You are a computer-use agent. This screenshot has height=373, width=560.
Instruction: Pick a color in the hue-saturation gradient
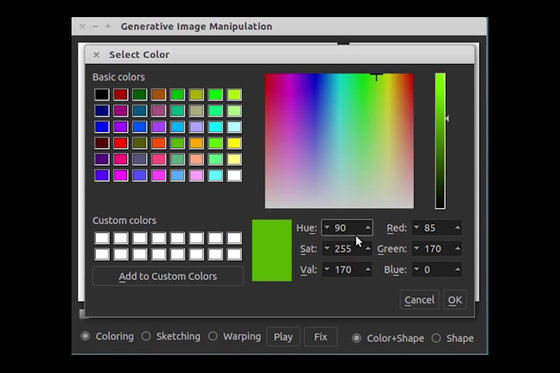pyautogui.click(x=339, y=141)
